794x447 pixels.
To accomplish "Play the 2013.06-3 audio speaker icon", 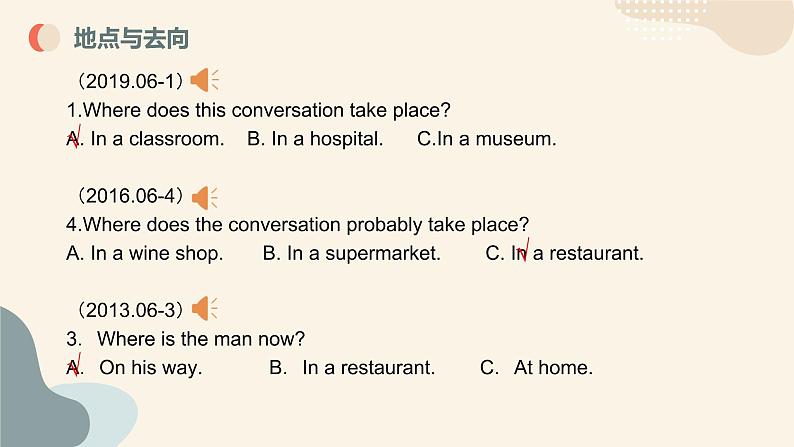I will [205, 308].
